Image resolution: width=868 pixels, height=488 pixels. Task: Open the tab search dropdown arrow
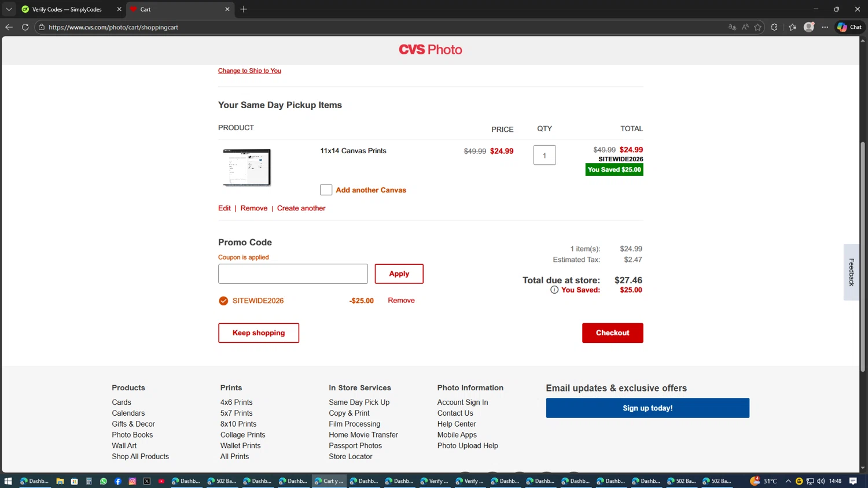point(9,9)
